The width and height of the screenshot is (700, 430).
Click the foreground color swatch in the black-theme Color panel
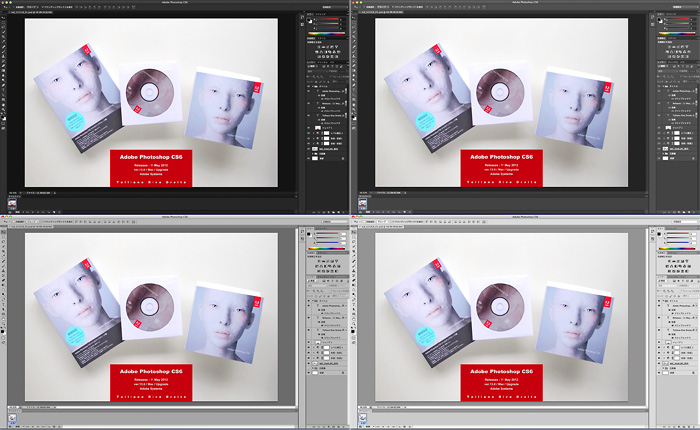coord(308,20)
